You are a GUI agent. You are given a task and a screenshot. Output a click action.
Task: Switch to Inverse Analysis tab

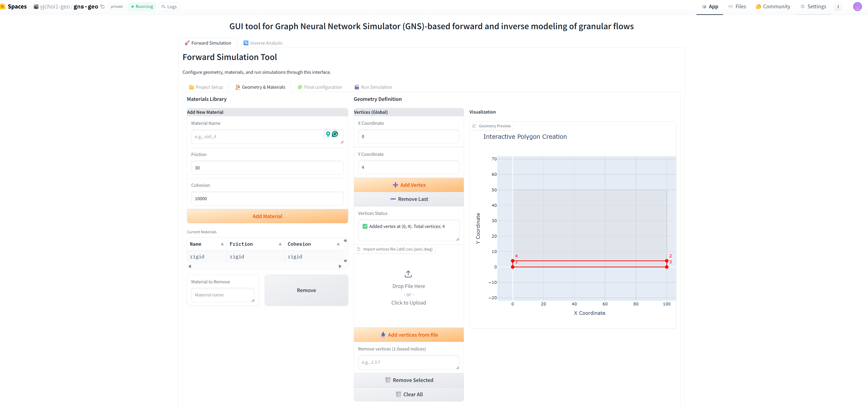[x=263, y=43]
